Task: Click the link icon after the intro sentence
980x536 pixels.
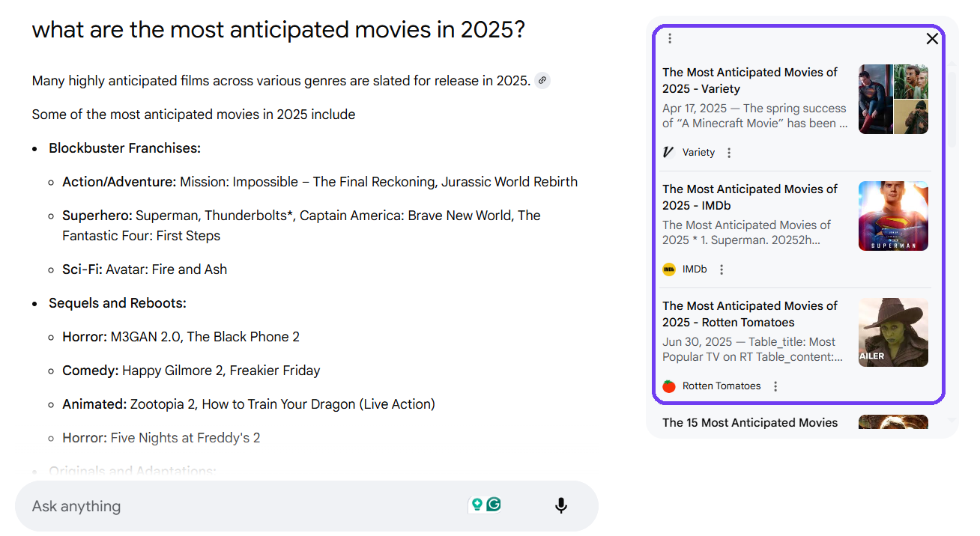Action: point(542,81)
